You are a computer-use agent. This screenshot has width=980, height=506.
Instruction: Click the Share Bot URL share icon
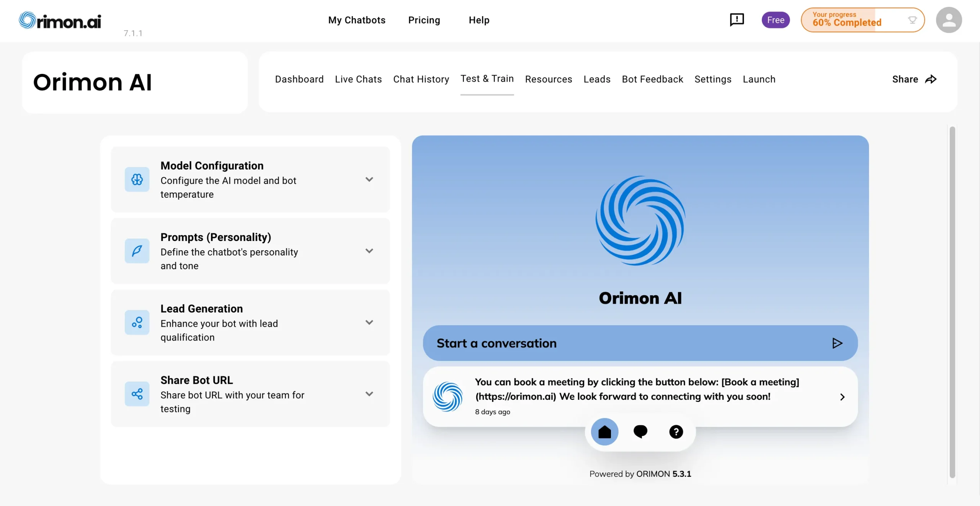(137, 394)
